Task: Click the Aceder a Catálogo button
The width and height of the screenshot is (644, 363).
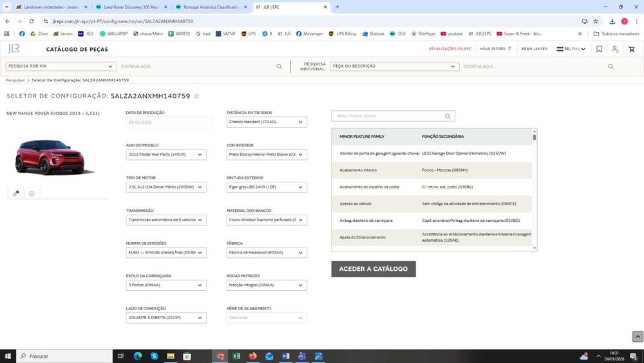Action: (x=374, y=269)
